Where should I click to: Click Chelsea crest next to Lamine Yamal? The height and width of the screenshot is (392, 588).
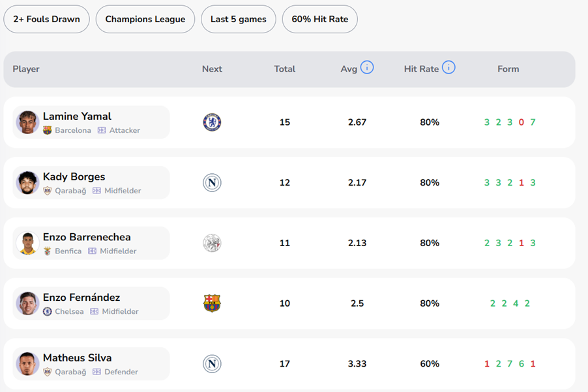pyautogui.click(x=212, y=122)
